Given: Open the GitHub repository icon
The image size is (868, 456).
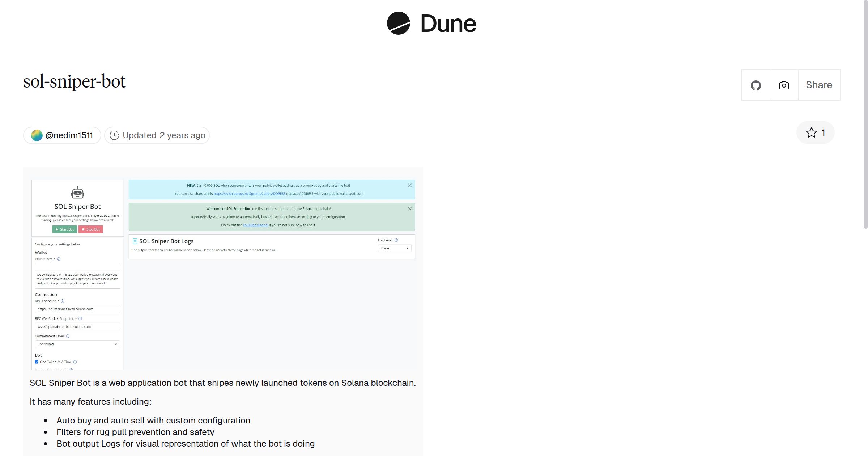Looking at the screenshot, I should tap(756, 85).
